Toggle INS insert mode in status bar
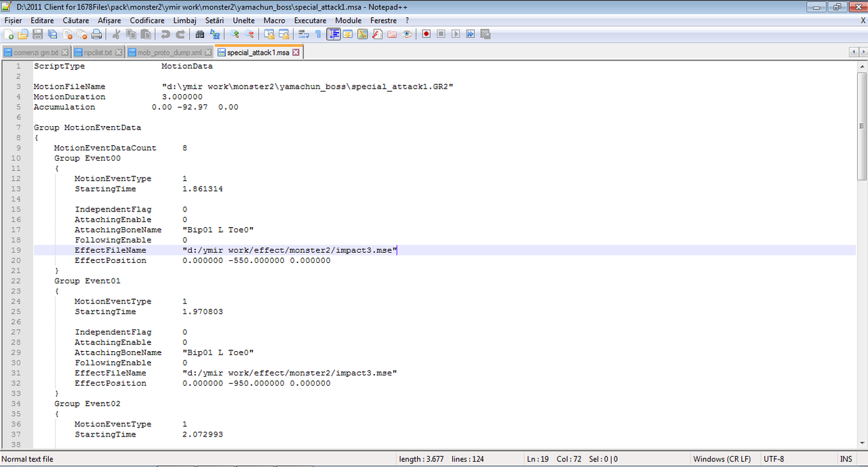The width and height of the screenshot is (868, 467). tap(846, 459)
